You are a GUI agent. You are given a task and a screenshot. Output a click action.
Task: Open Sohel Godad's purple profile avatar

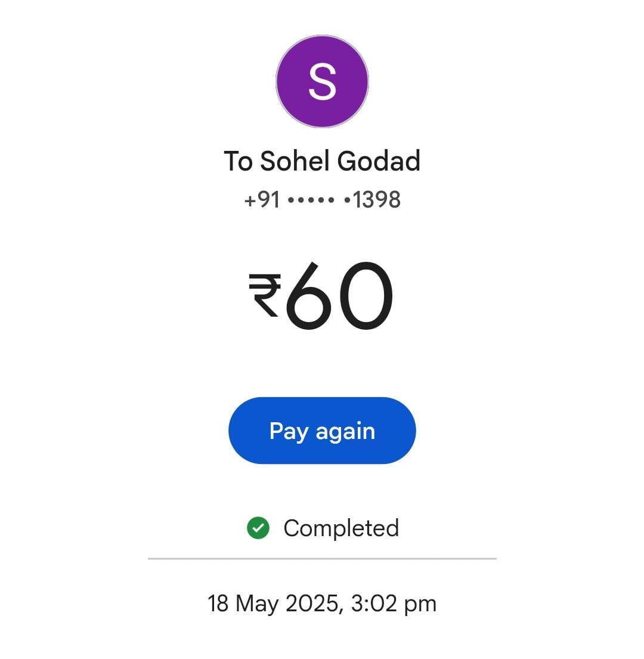pos(322,82)
